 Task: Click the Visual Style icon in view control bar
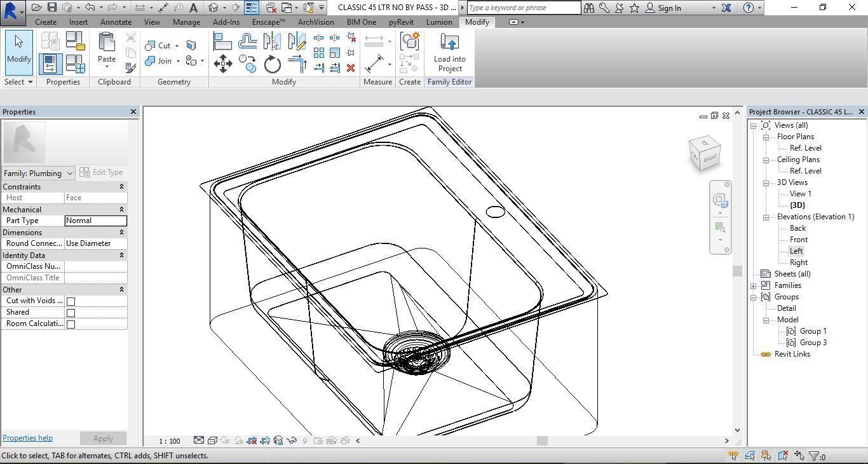pyautogui.click(x=213, y=440)
